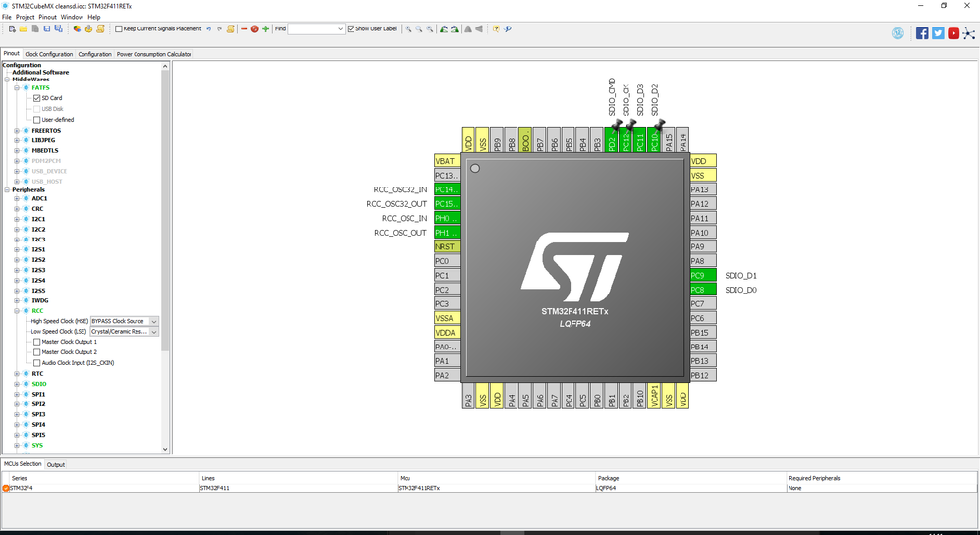Click the ST community network icon

pos(969,33)
